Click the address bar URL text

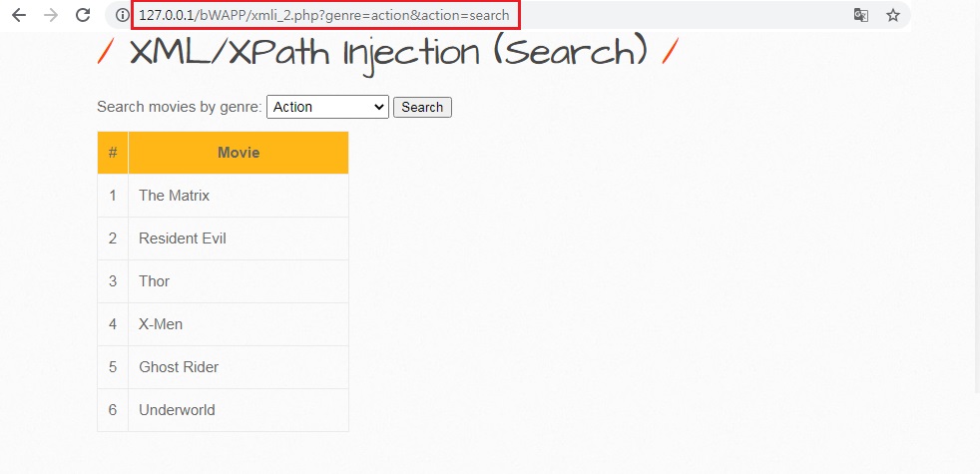click(x=323, y=15)
